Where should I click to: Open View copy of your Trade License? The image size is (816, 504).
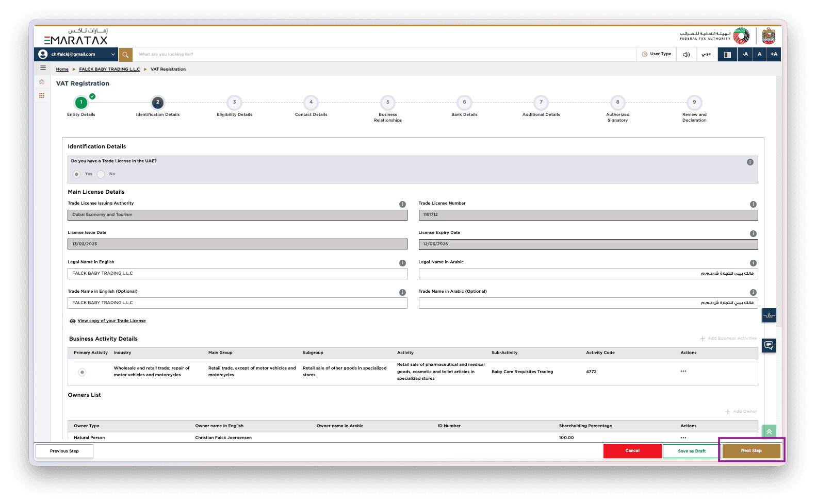[111, 321]
